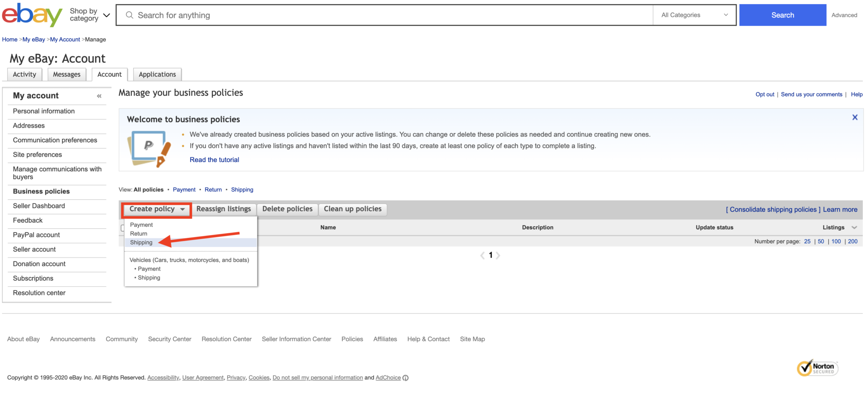
Task: Open the Norton Secured badge
Action: click(x=817, y=368)
